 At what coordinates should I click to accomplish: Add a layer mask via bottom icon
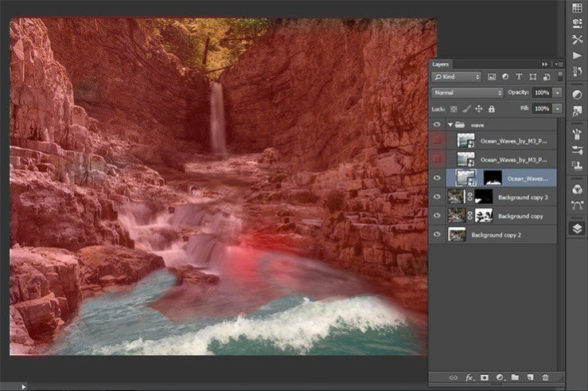[484, 377]
